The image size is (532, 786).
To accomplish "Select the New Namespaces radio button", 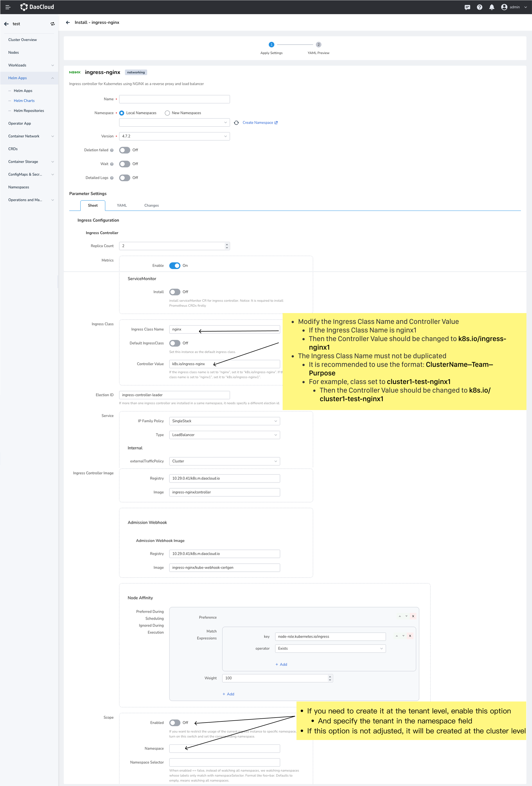I will 167,113.
